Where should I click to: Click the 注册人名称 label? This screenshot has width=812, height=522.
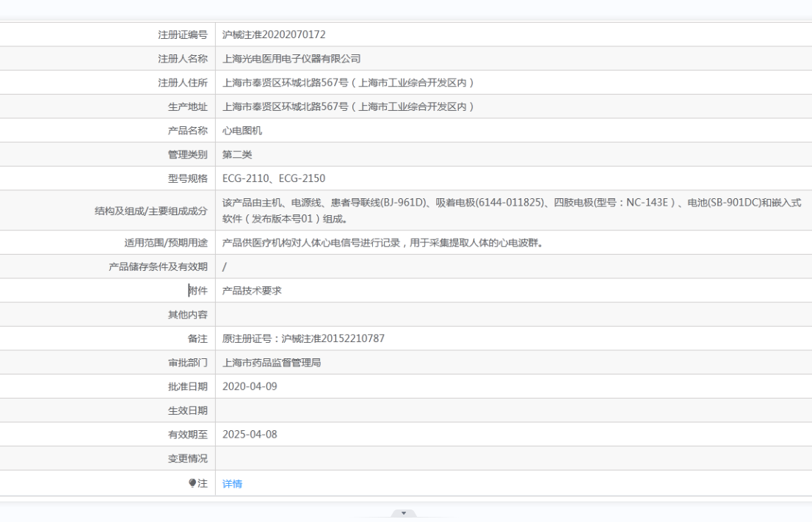click(x=183, y=59)
